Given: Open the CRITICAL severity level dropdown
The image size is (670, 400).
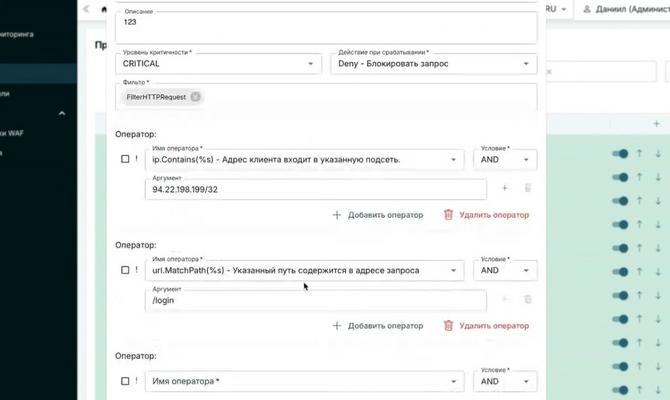Looking at the screenshot, I should click(217, 63).
